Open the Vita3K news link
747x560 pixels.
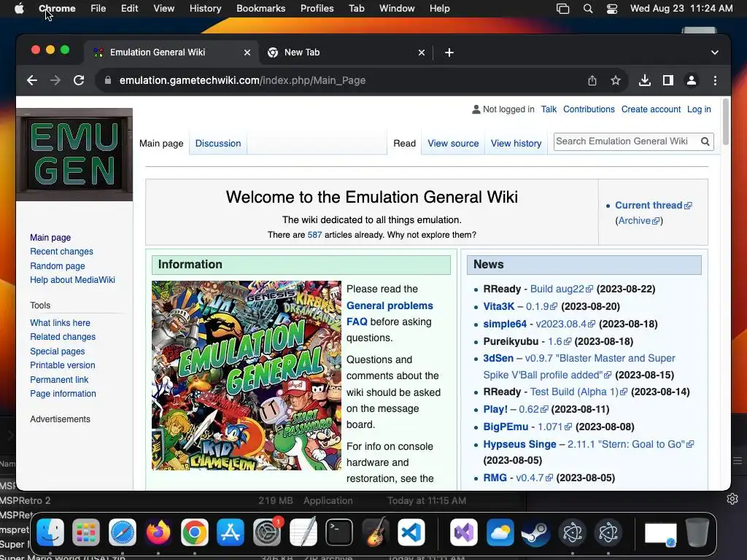pos(499,307)
